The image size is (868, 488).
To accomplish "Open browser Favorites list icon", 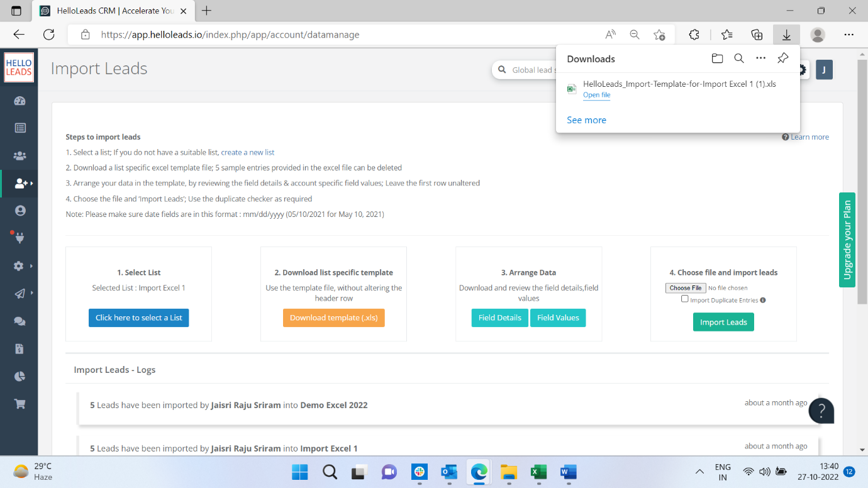I will [x=727, y=35].
